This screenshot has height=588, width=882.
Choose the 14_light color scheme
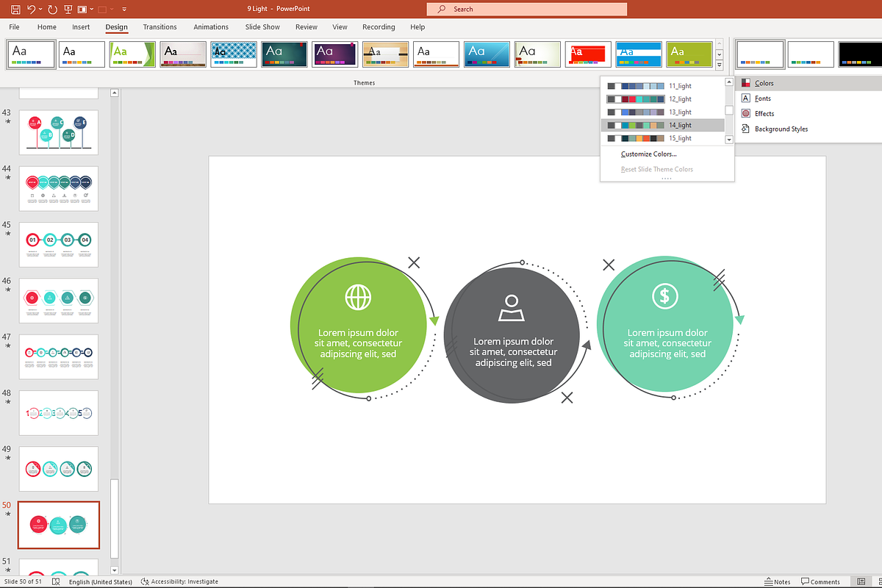tap(662, 125)
